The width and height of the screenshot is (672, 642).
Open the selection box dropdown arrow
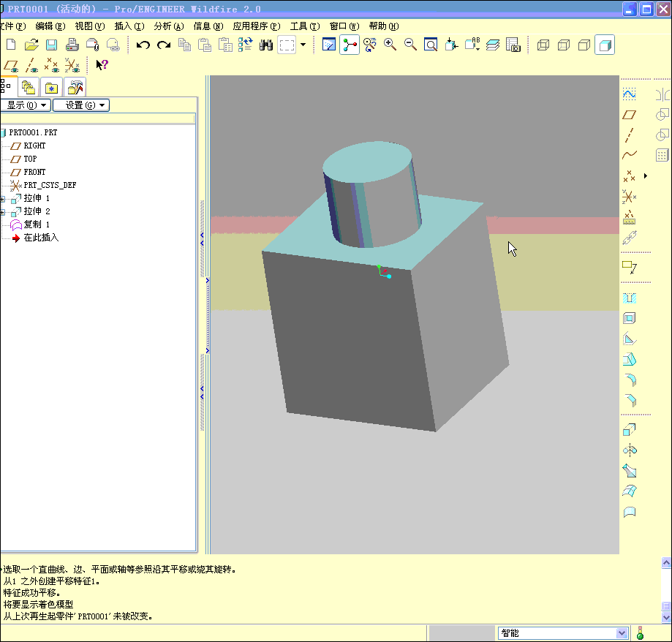click(x=303, y=45)
